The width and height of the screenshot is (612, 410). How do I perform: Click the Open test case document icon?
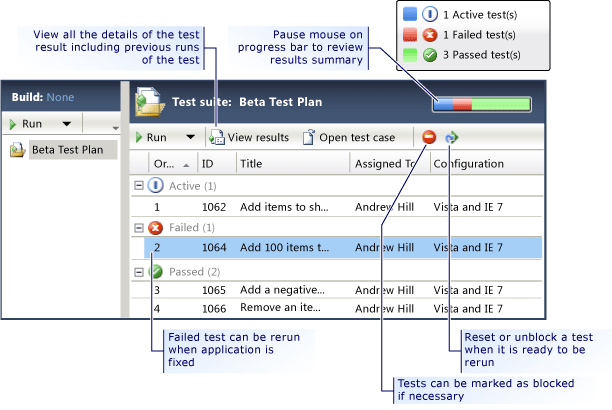309,137
